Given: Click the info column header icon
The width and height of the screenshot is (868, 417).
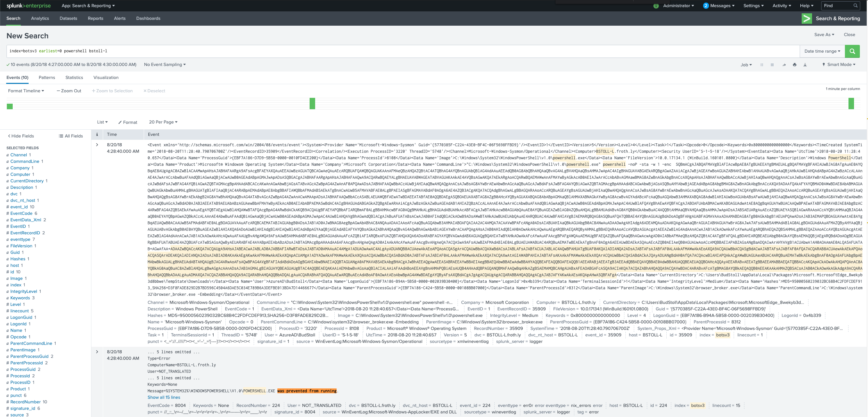Looking at the screenshot, I should [97, 135].
